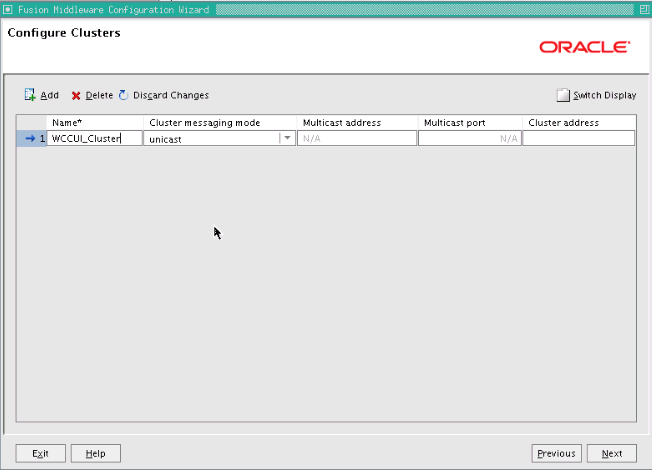Click the Fusion Middleware Configuration Wizard title
Image resolution: width=652 pixels, height=470 pixels.
pyautogui.click(x=114, y=10)
